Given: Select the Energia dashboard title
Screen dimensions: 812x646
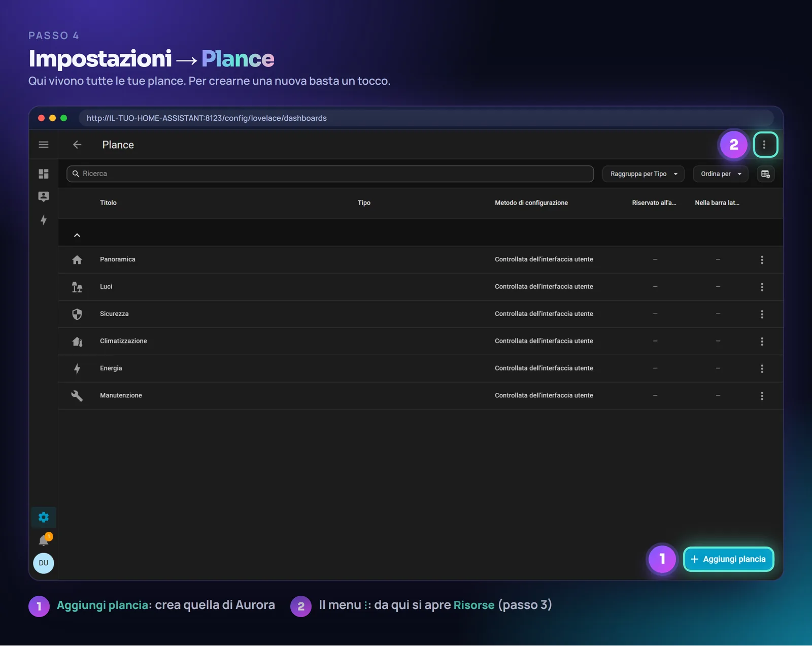Looking at the screenshot, I should [x=111, y=368].
